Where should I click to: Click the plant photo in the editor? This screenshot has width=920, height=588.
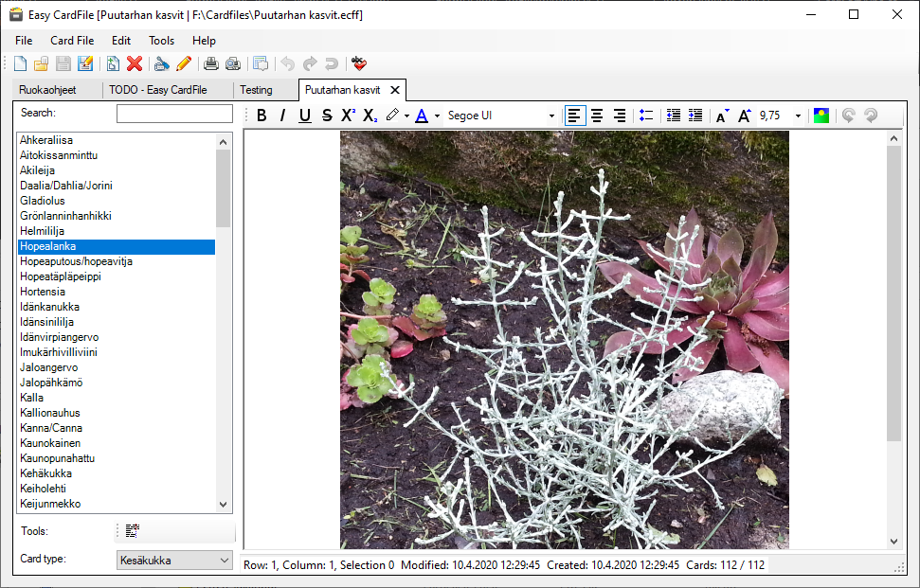tap(565, 339)
